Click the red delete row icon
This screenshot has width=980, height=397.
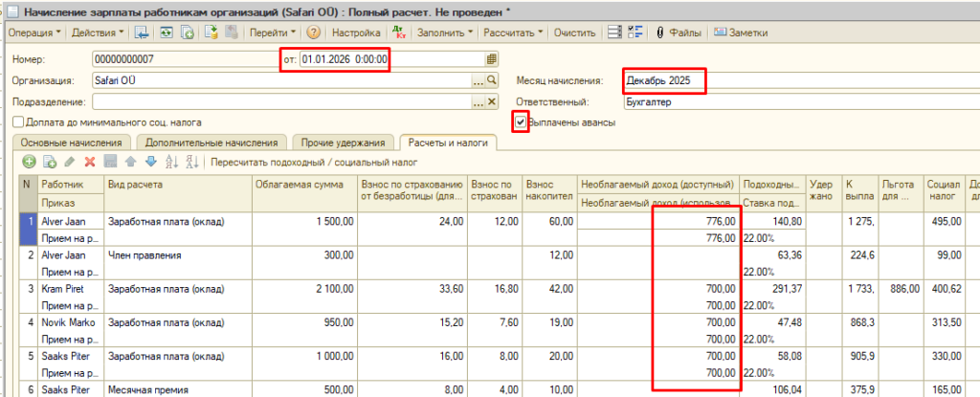tap(89, 163)
